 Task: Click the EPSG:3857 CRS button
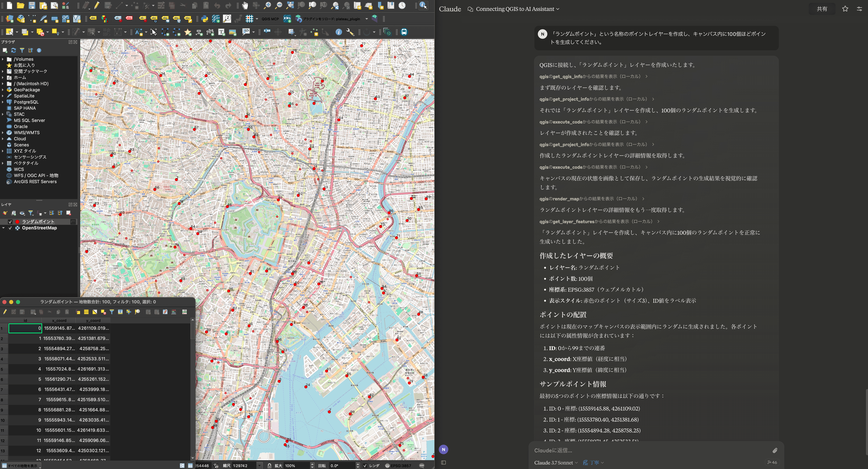click(x=398, y=466)
